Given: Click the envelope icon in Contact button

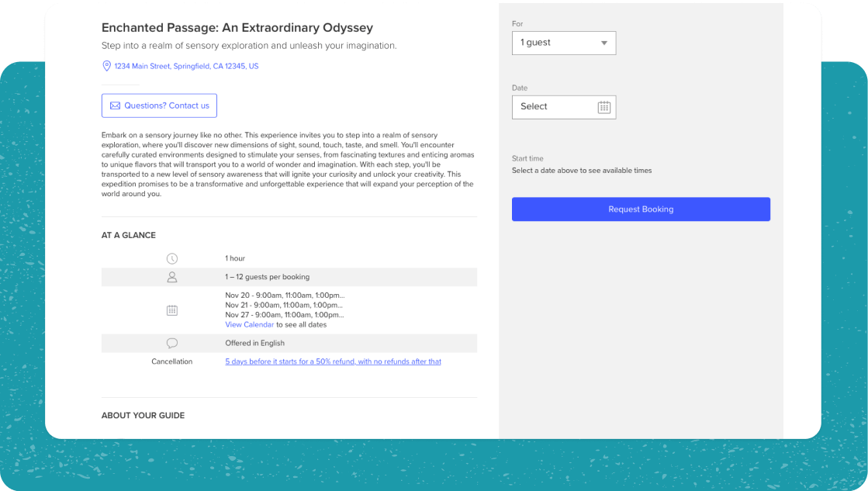Looking at the screenshot, I should coord(115,105).
